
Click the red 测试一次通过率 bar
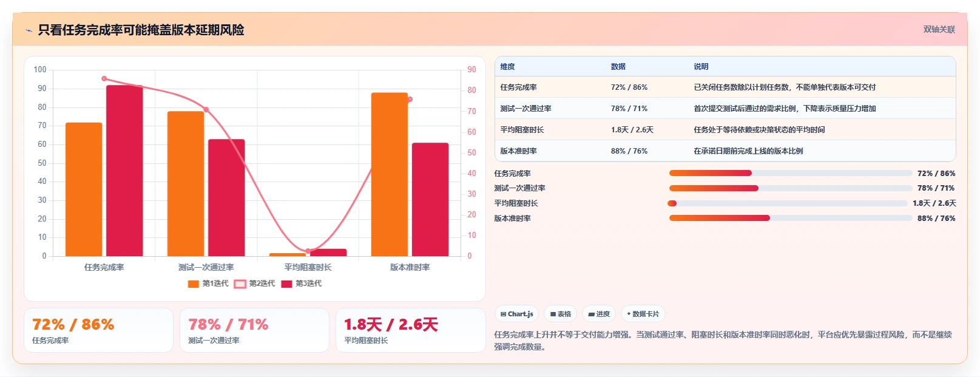pos(226,198)
